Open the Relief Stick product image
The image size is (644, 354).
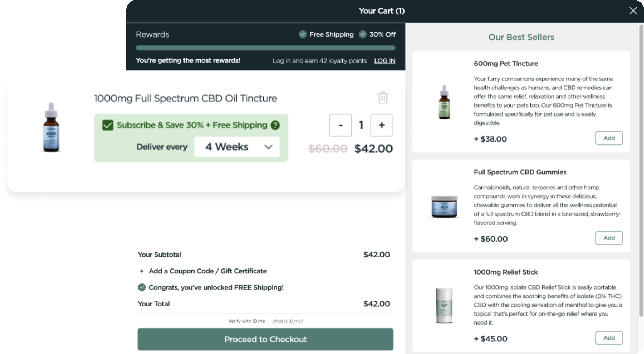pos(444,306)
